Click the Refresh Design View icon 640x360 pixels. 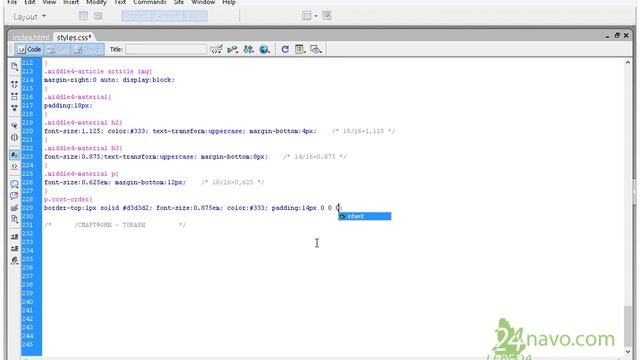point(285,49)
